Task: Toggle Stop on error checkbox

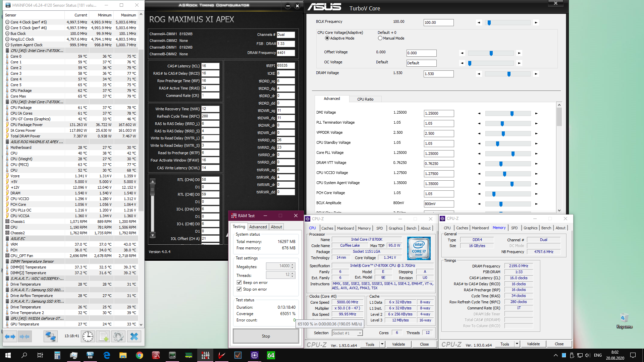Action: click(x=239, y=289)
